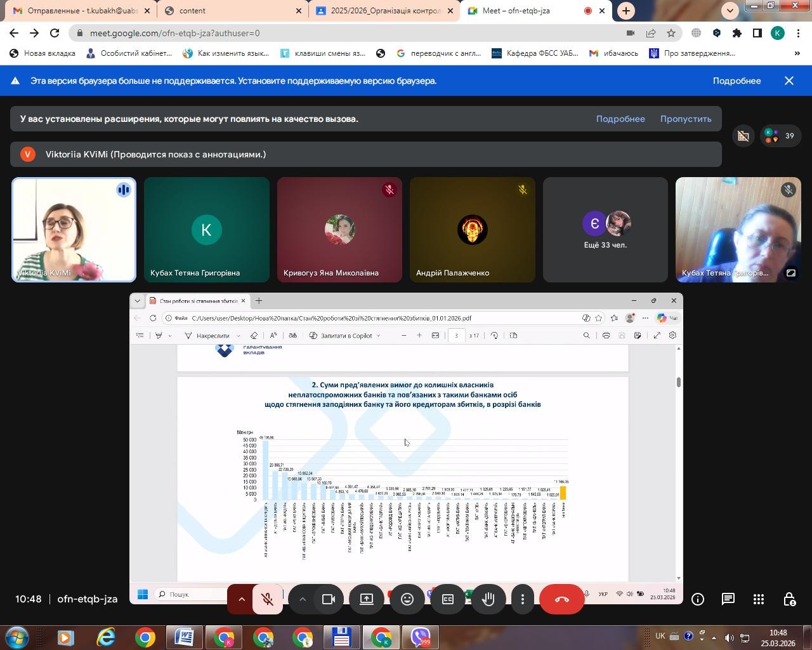Image resolution: width=812 pixels, height=650 pixels.
Task: Open the chat with everyone panel
Action: [728, 599]
